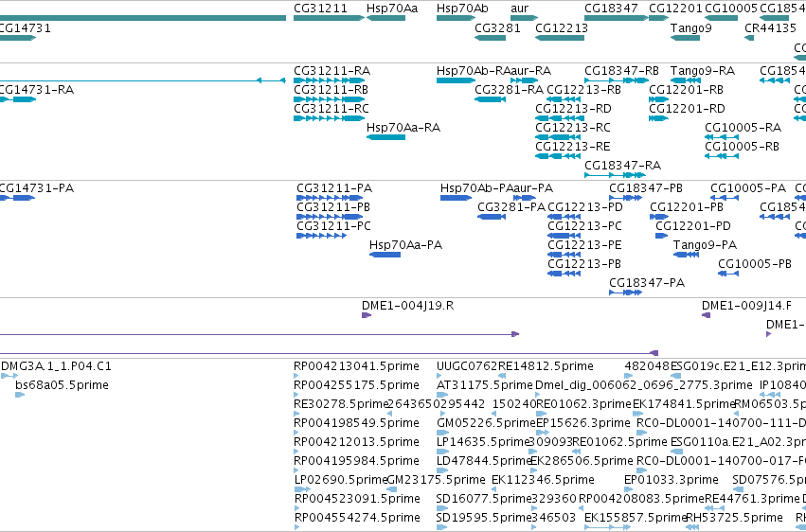Viewport: 806px width, 532px height.
Task: Click the Hsp70Ab-RA transcript
Action: pos(456,80)
